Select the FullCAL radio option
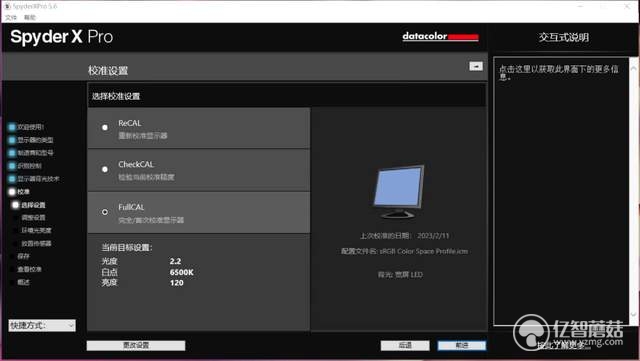This screenshot has width=640, height=361. pyautogui.click(x=105, y=212)
